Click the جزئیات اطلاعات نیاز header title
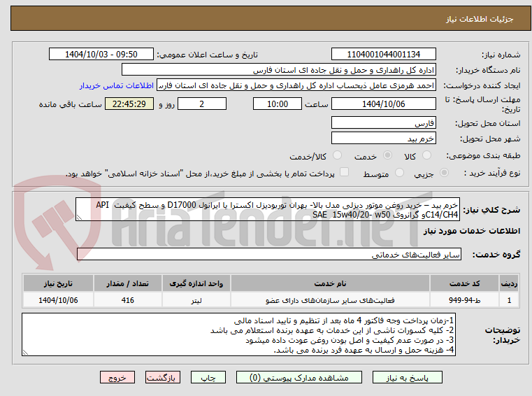This screenshot has height=396, width=532. tap(480, 19)
